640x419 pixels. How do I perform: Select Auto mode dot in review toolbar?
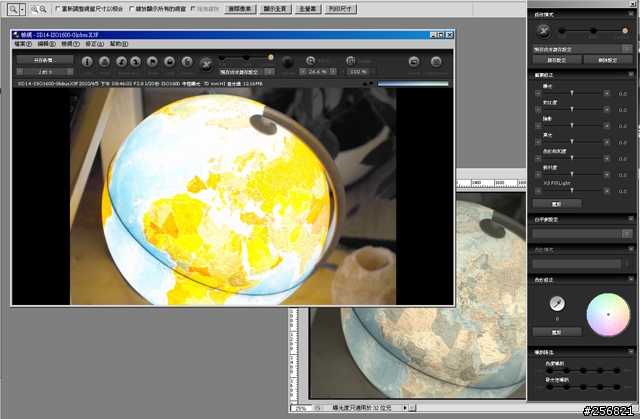click(246, 58)
